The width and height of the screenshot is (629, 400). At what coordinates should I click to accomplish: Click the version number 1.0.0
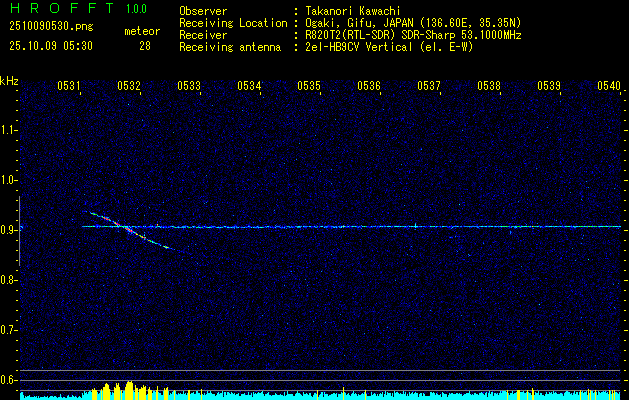point(136,9)
